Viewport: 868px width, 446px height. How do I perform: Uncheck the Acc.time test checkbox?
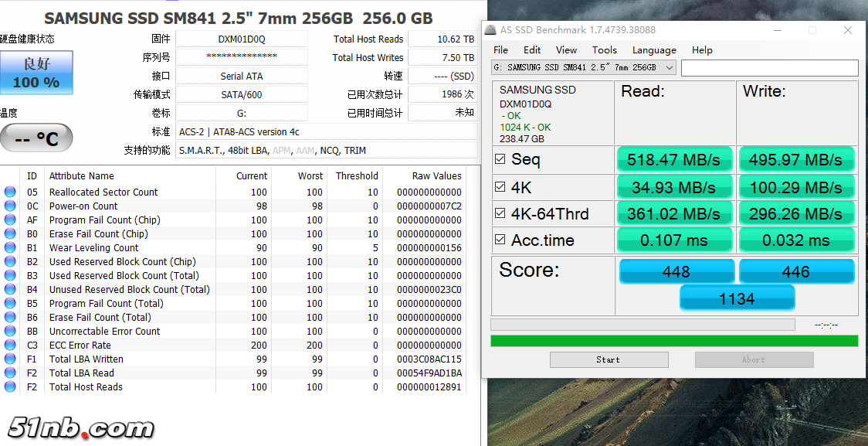pyautogui.click(x=500, y=240)
